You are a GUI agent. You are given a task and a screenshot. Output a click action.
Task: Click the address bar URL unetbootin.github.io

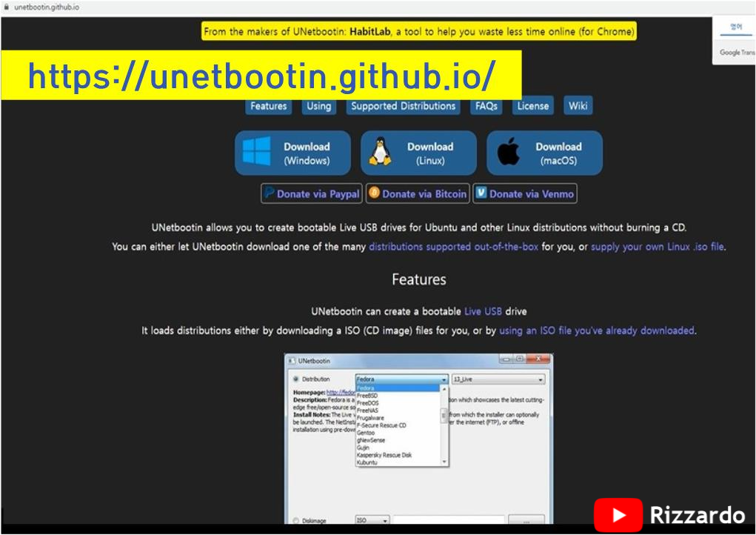pyautogui.click(x=47, y=7)
